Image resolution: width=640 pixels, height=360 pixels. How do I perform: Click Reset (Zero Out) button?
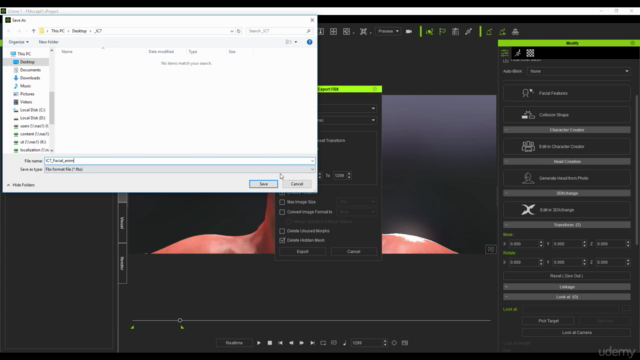point(567,276)
